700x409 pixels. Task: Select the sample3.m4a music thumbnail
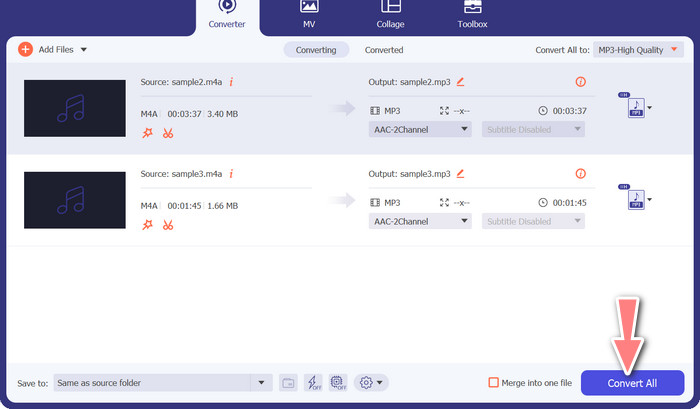coord(75,200)
